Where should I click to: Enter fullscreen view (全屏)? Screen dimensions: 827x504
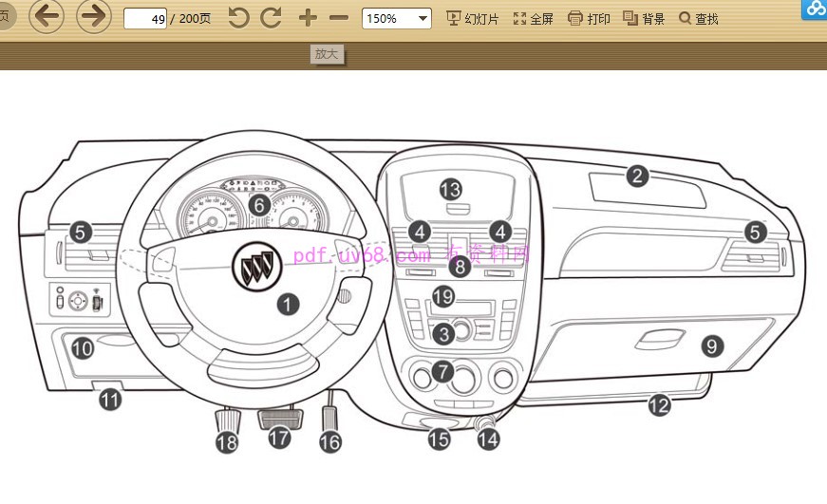(533, 19)
